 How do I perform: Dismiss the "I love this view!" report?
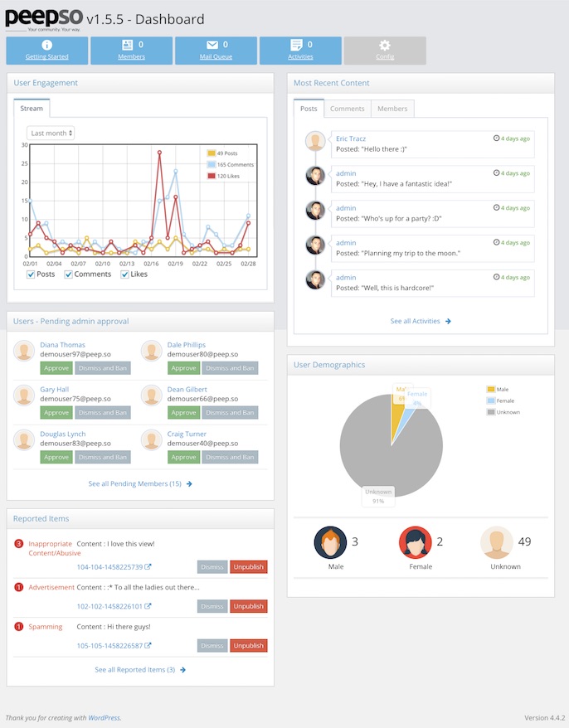[212, 567]
